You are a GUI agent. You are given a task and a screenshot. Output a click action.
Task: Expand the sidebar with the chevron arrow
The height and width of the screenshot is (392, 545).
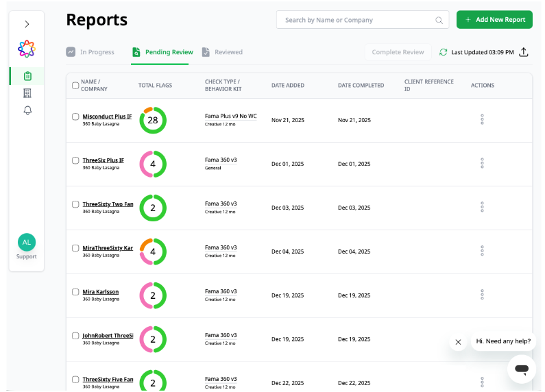coord(27,24)
